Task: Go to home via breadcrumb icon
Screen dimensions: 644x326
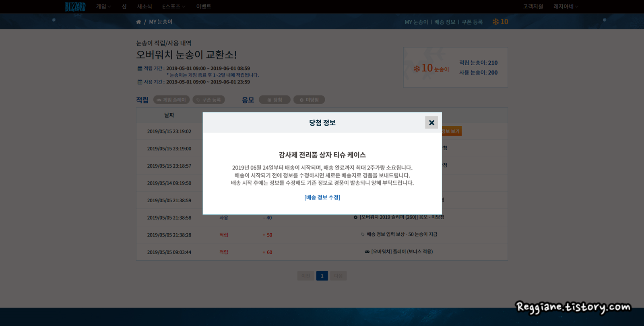Action: tap(138, 22)
